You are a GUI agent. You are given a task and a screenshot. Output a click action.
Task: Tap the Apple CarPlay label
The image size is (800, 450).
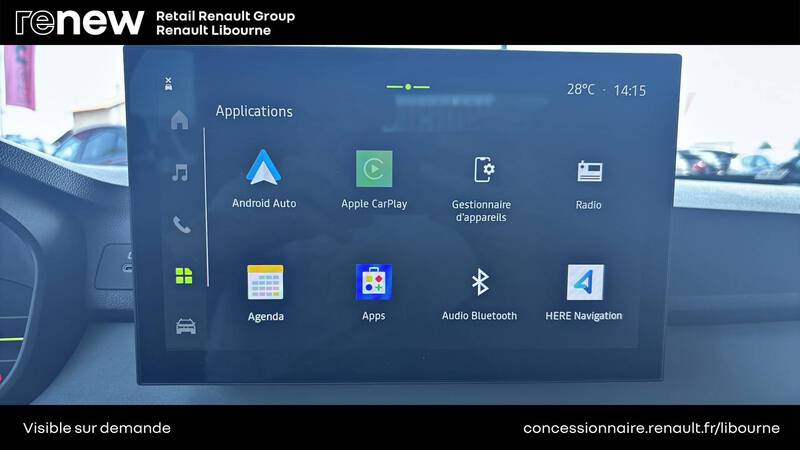click(374, 204)
